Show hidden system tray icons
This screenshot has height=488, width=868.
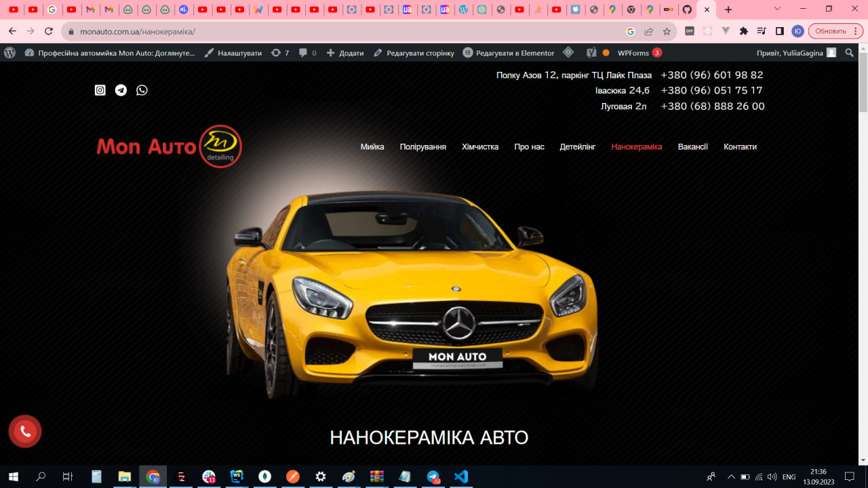coord(731,476)
